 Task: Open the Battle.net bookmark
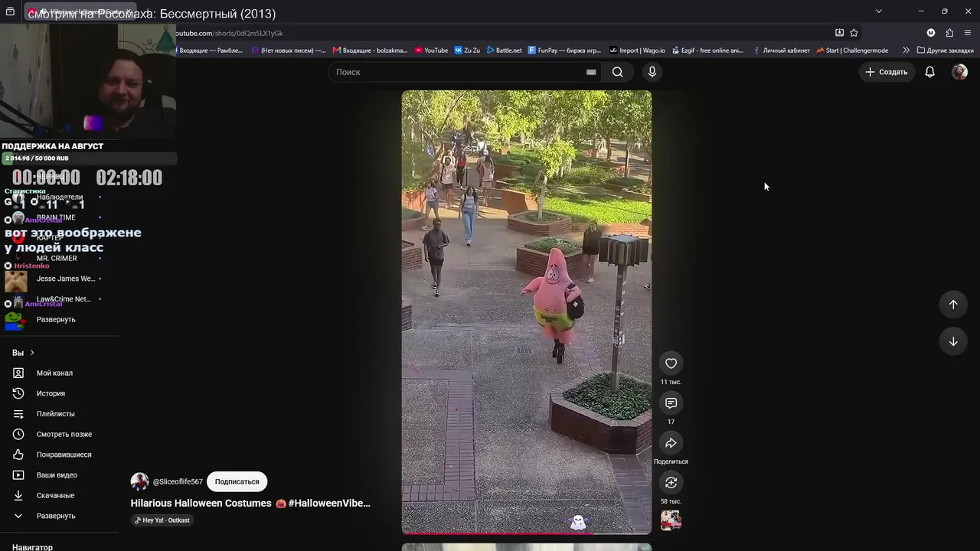click(x=504, y=51)
